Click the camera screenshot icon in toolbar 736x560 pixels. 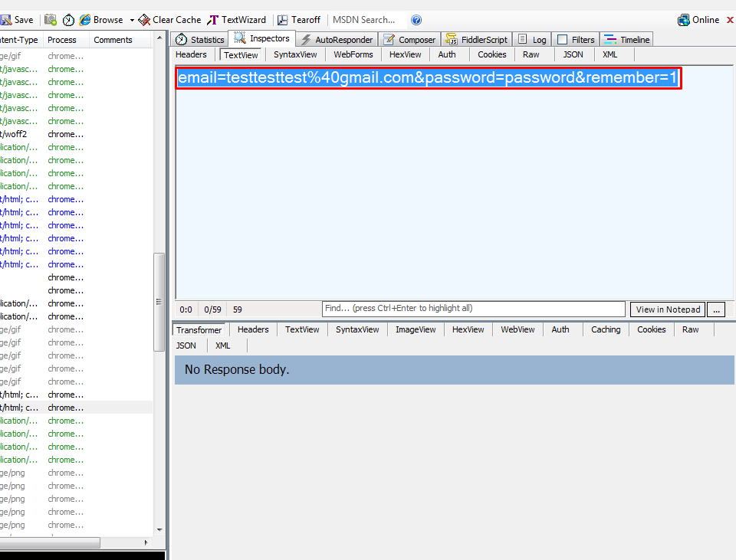[51, 20]
